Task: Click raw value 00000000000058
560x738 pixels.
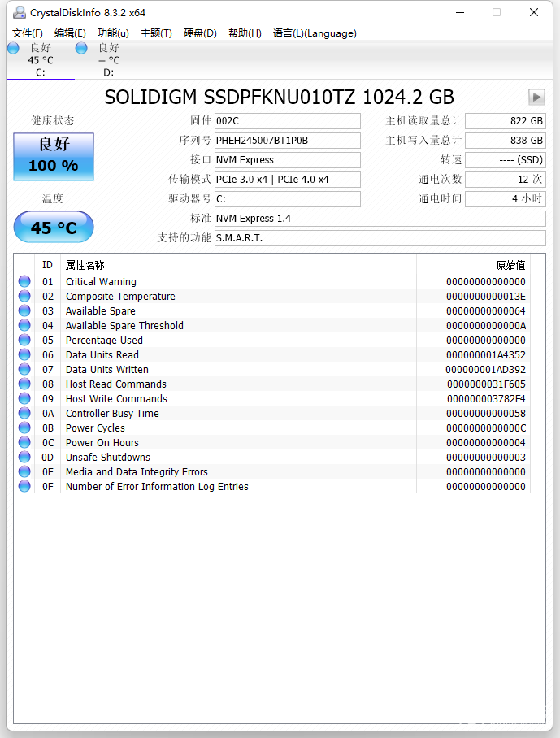Action: (x=486, y=413)
